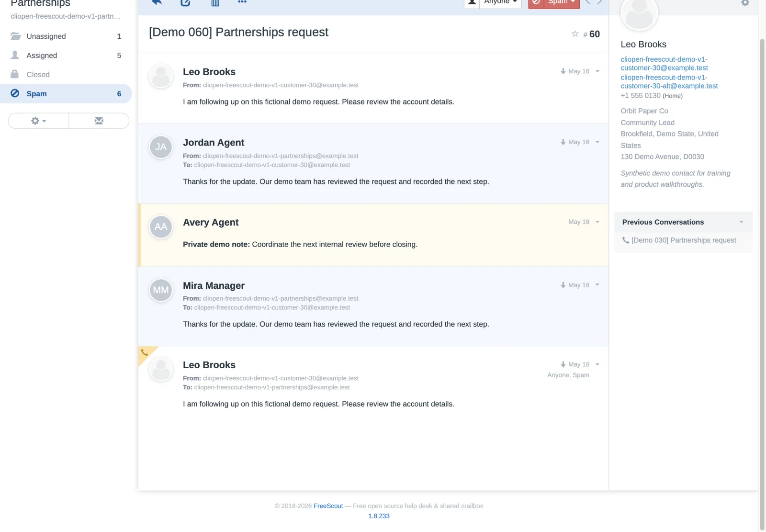
Task: Open the three-dots more actions menu
Action: click(242, 2)
